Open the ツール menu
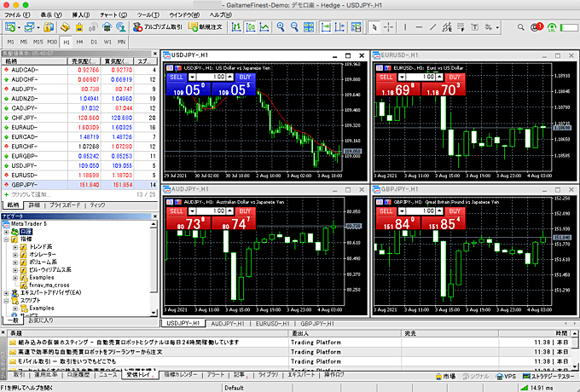Image resolution: width=580 pixels, height=392 pixels. [148, 14]
